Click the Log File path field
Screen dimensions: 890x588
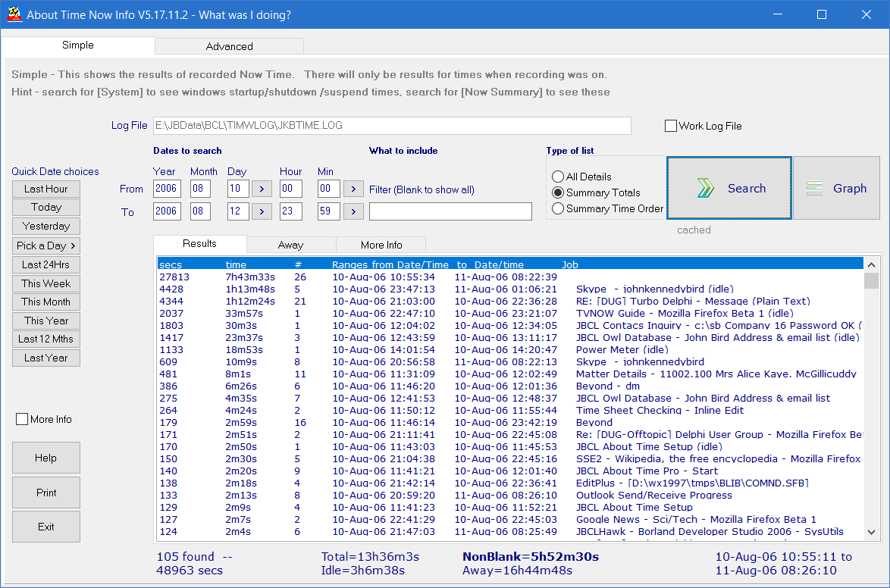pyautogui.click(x=391, y=126)
